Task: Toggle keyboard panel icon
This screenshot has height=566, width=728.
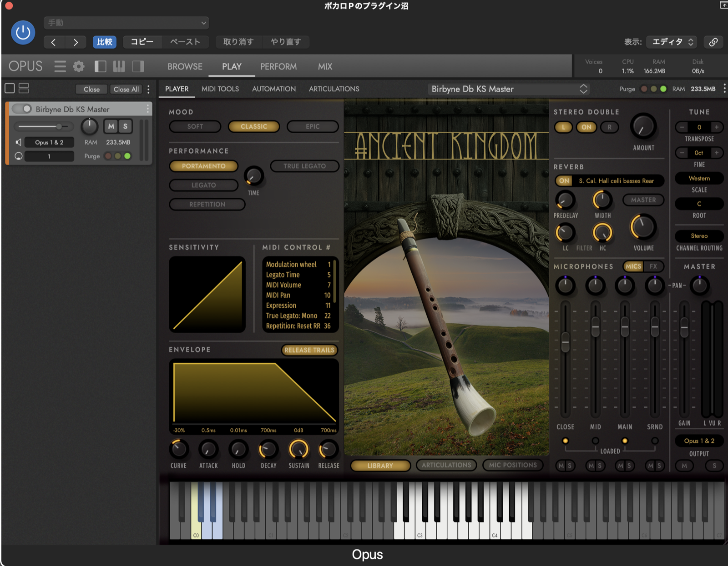Action: click(x=119, y=66)
